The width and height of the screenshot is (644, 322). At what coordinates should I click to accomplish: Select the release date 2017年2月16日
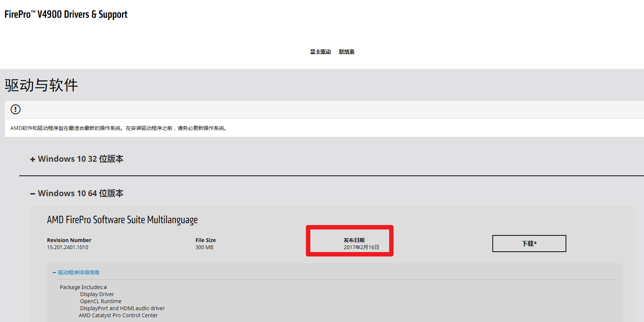[361, 247]
